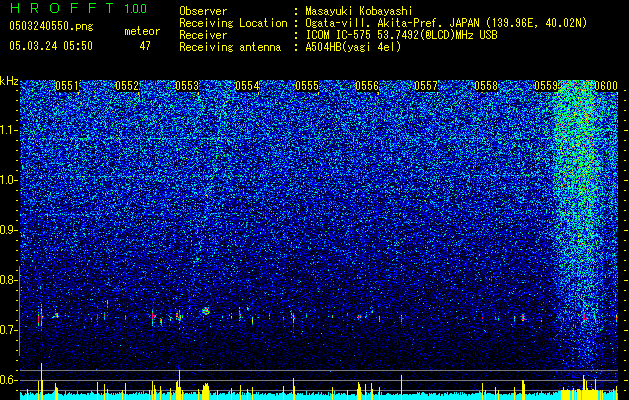Image resolution: width=629 pixels, height=400 pixels.
Task: Click the 0559 time marker
Action: pyautogui.click(x=546, y=86)
